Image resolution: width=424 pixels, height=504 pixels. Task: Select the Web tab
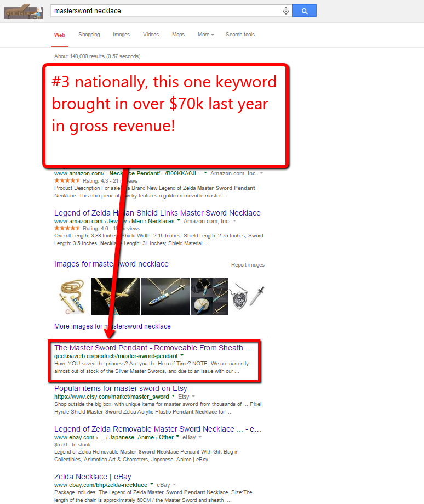click(60, 35)
